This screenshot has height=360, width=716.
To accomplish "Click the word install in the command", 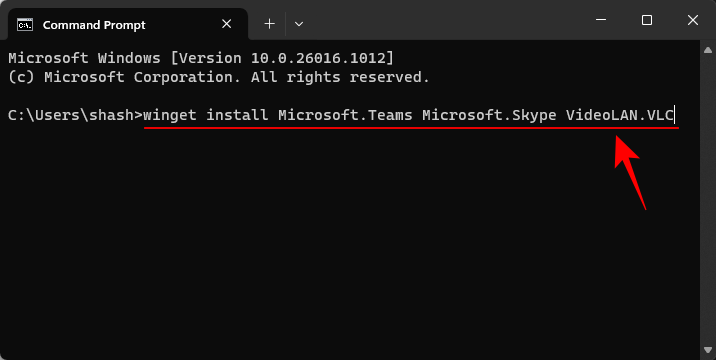I will point(237,115).
